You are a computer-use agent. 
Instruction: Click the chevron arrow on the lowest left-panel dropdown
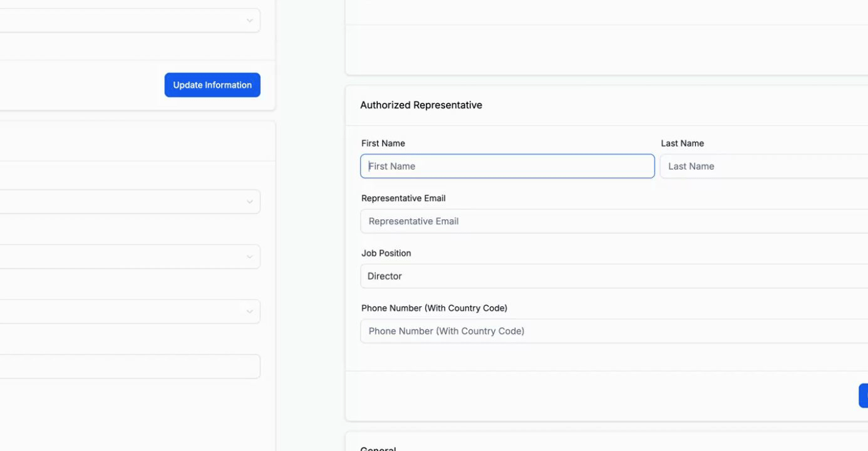(249, 311)
